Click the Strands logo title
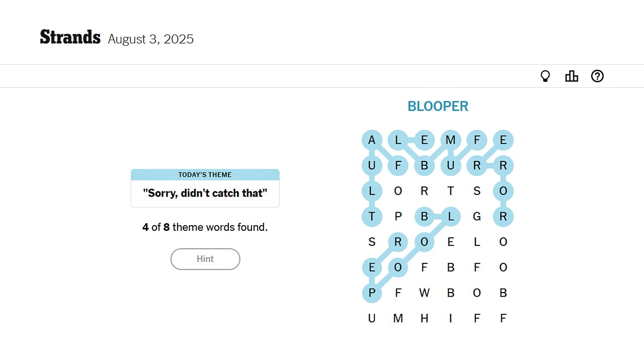The height and width of the screenshot is (362, 644). [x=70, y=36]
